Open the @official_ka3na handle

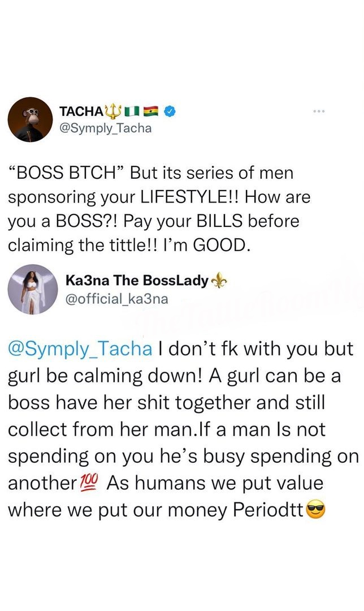tap(117, 299)
